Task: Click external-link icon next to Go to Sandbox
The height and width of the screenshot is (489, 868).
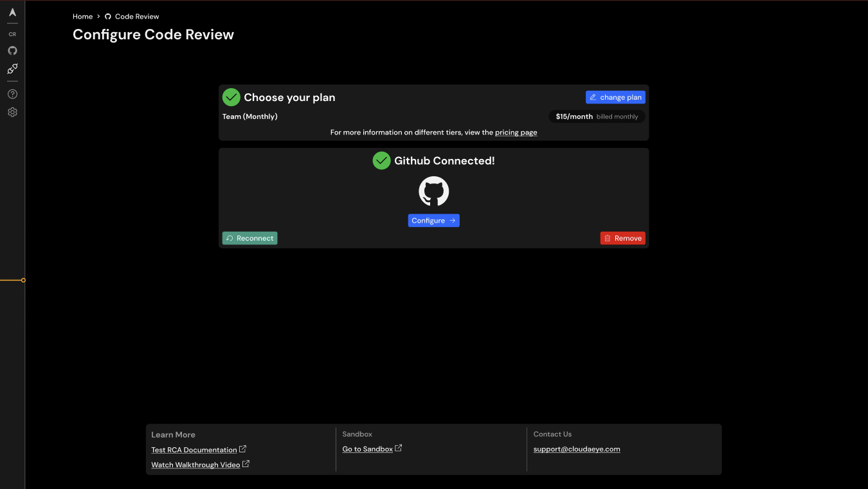Action: (399, 448)
